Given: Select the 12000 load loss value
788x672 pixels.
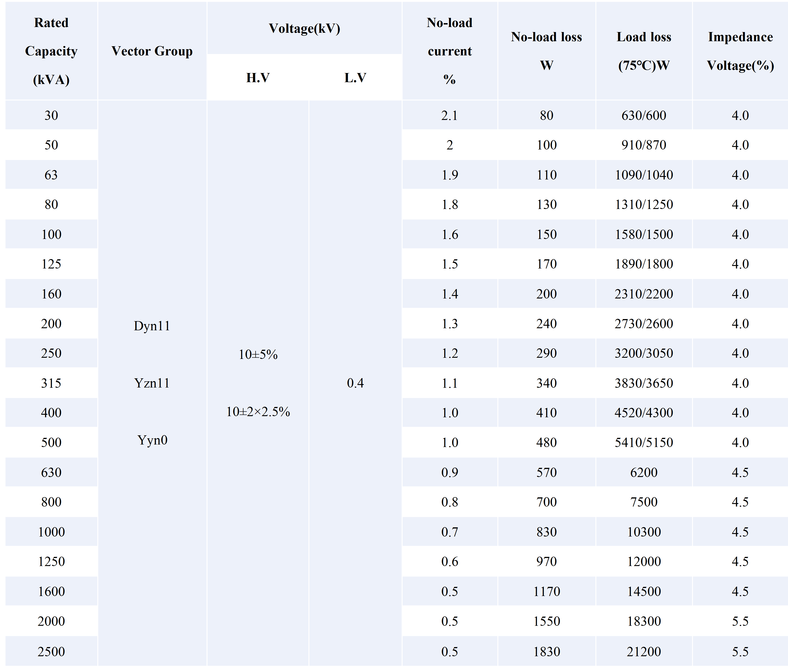Looking at the screenshot, I should [x=644, y=561].
